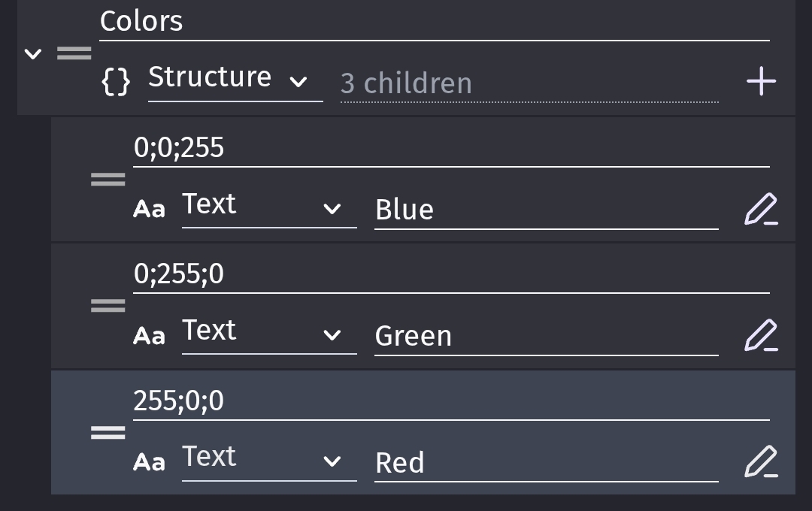The width and height of the screenshot is (812, 511).
Task: Click the pencil edit icon for Blue value
Action: click(760, 209)
